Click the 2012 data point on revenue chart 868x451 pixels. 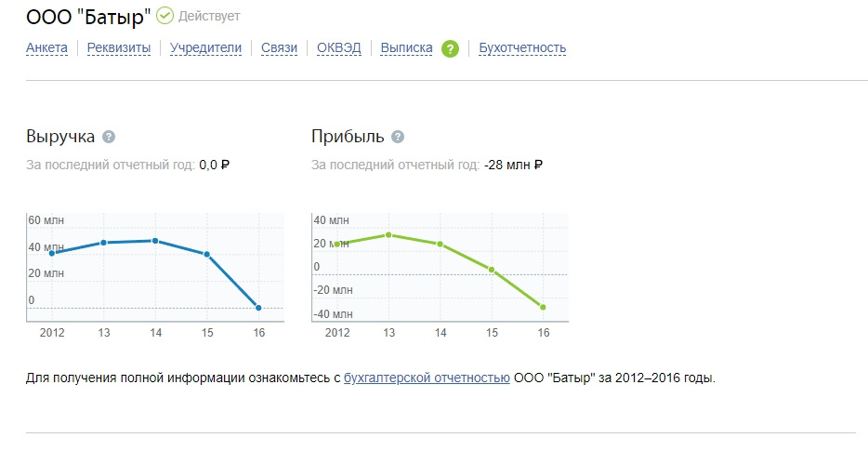(x=52, y=253)
